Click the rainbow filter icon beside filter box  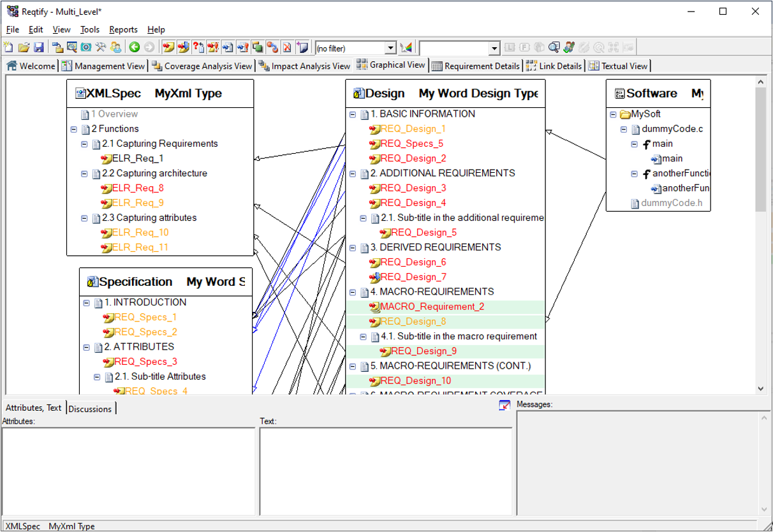pos(406,48)
